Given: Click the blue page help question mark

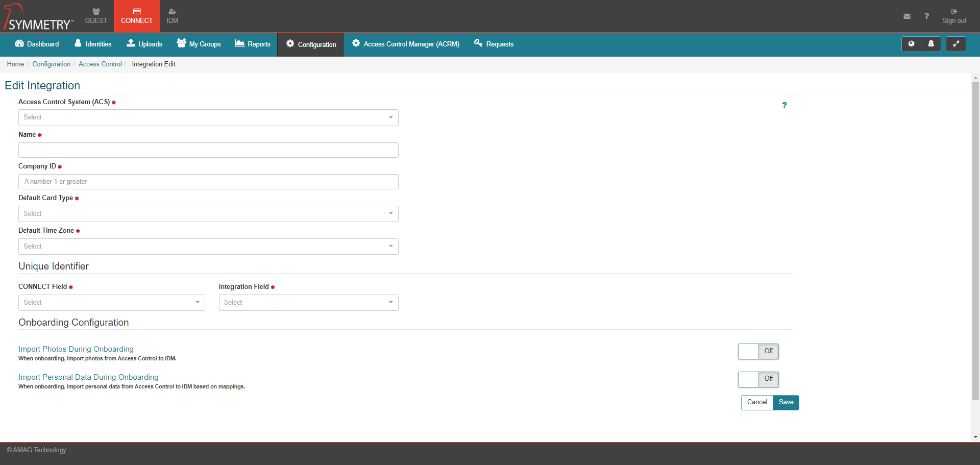Looking at the screenshot, I should 785,105.
